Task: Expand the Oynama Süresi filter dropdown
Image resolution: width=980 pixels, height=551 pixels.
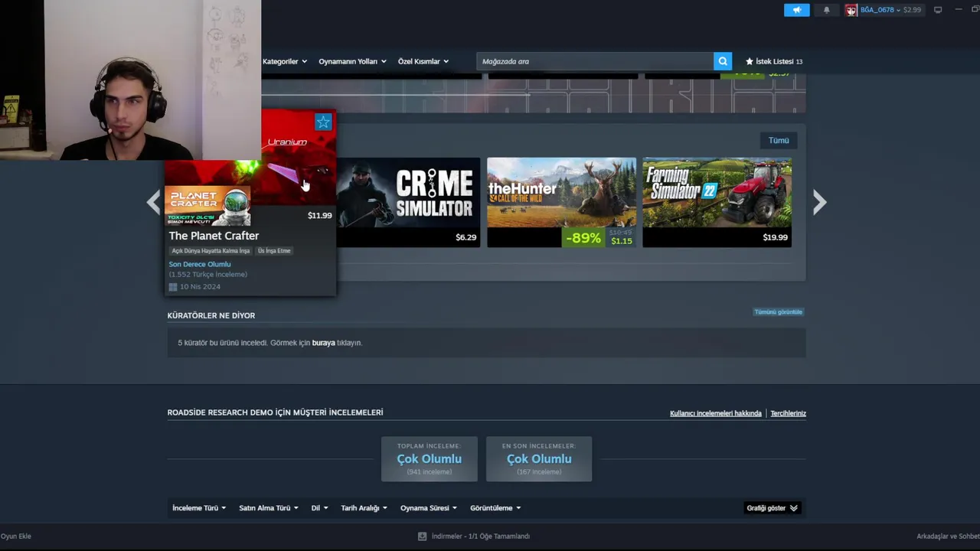Action: click(429, 508)
